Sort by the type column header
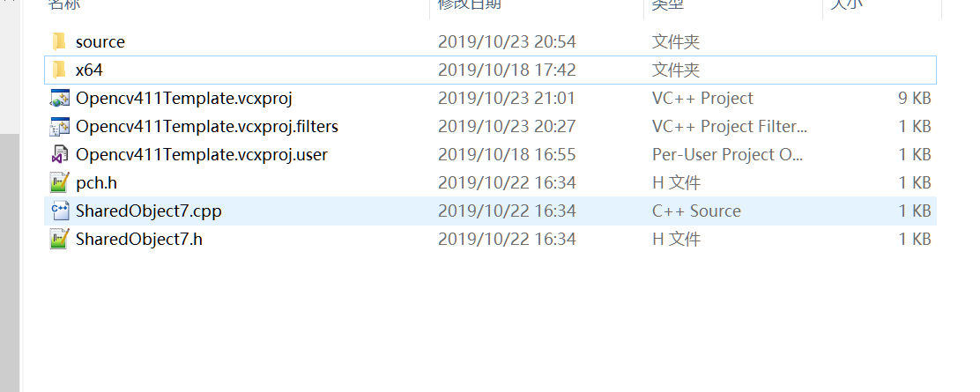The image size is (980, 392). click(667, 5)
